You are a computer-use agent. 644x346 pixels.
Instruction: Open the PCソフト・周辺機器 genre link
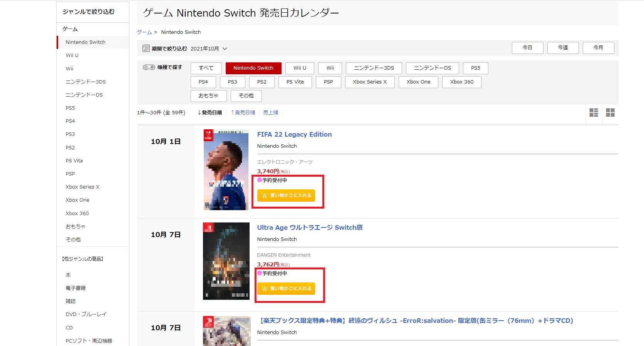click(x=89, y=341)
